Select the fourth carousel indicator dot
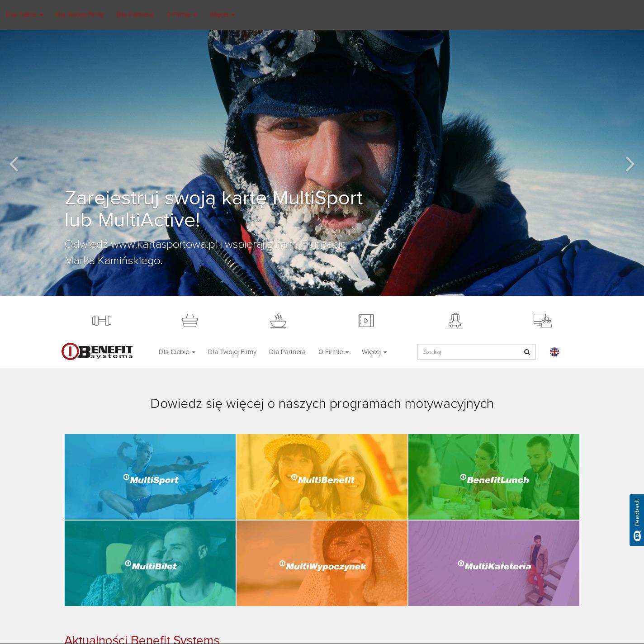Image resolution: width=644 pixels, height=644 pixels. [333, 282]
